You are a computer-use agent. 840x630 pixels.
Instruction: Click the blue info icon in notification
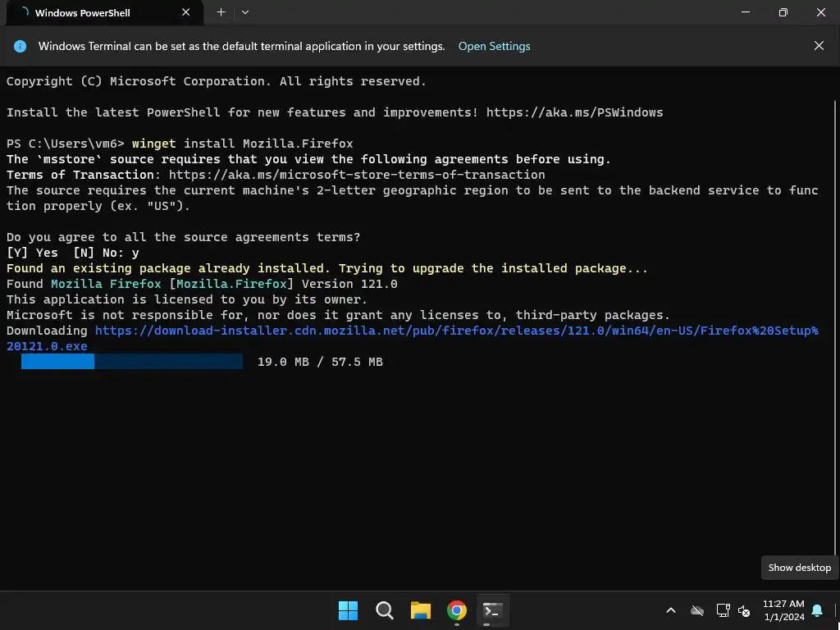tap(20, 46)
